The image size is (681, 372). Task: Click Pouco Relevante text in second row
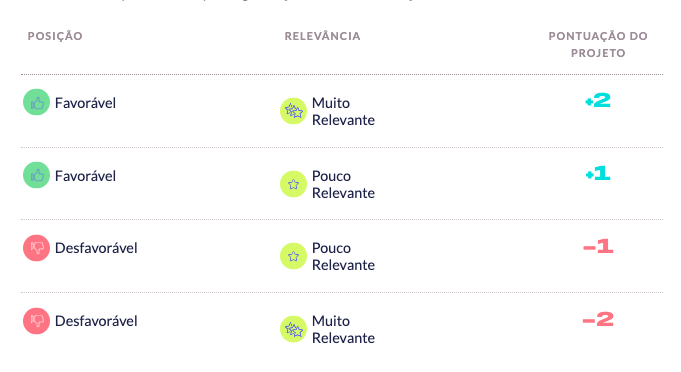coord(343,184)
